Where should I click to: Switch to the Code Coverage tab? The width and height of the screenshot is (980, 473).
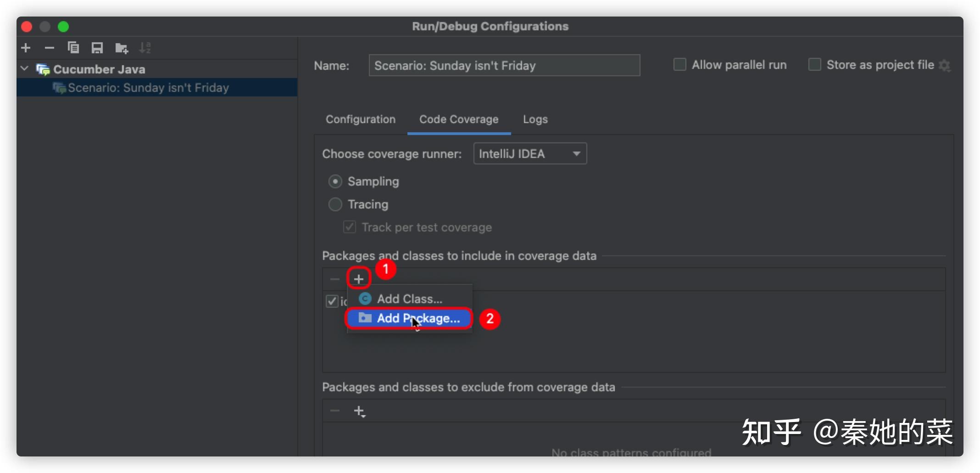click(459, 119)
